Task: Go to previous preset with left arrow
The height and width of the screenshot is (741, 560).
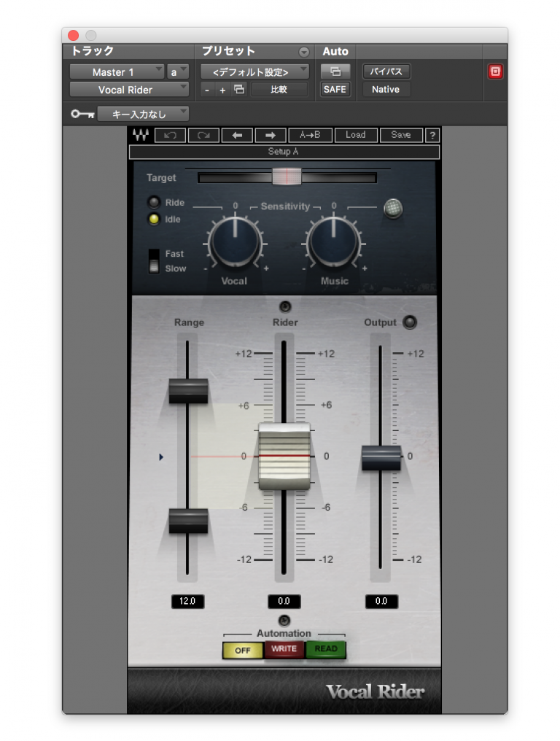Action: [237, 135]
